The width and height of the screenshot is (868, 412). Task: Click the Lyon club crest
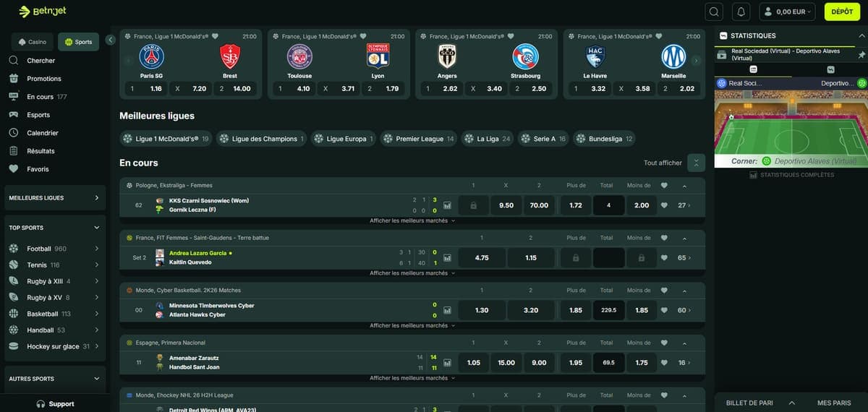tap(378, 56)
